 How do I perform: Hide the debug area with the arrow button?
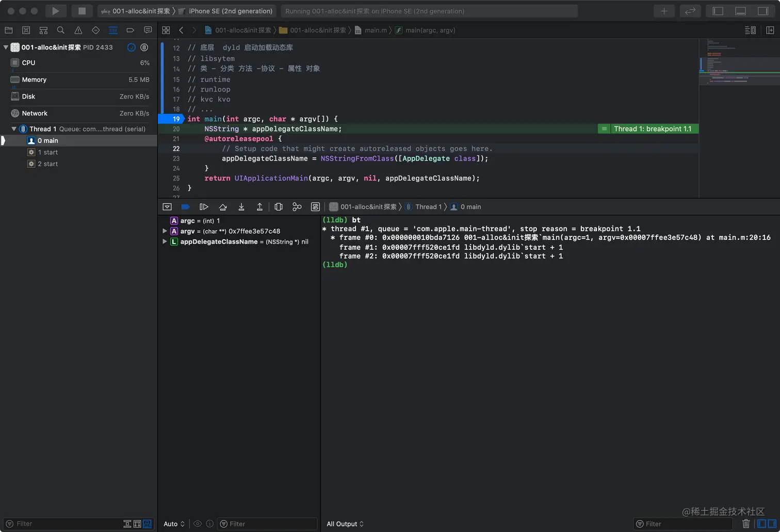click(167, 207)
